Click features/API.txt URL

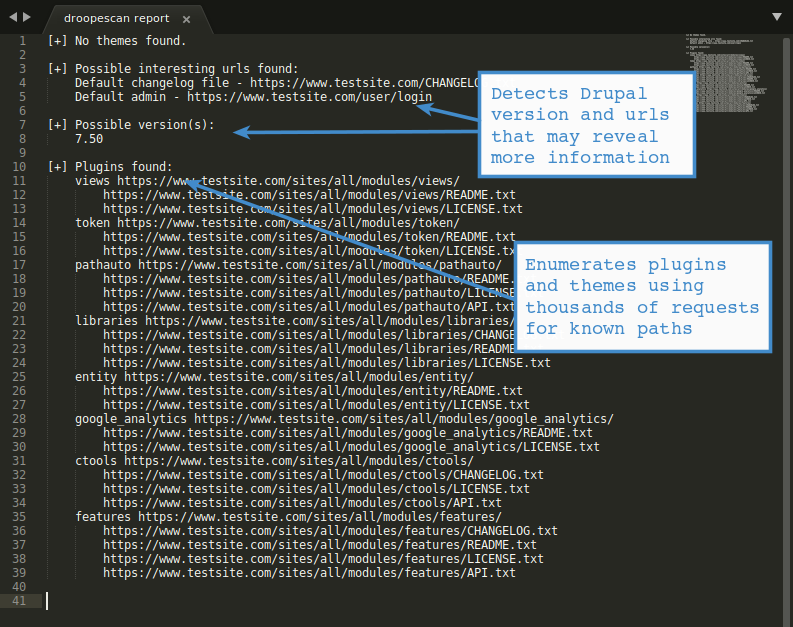310,573
